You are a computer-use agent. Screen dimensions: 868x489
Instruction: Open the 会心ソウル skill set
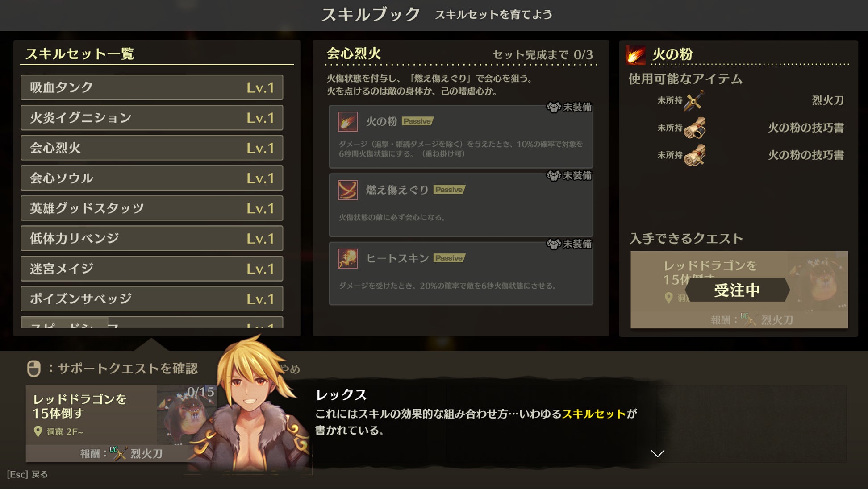(x=152, y=178)
